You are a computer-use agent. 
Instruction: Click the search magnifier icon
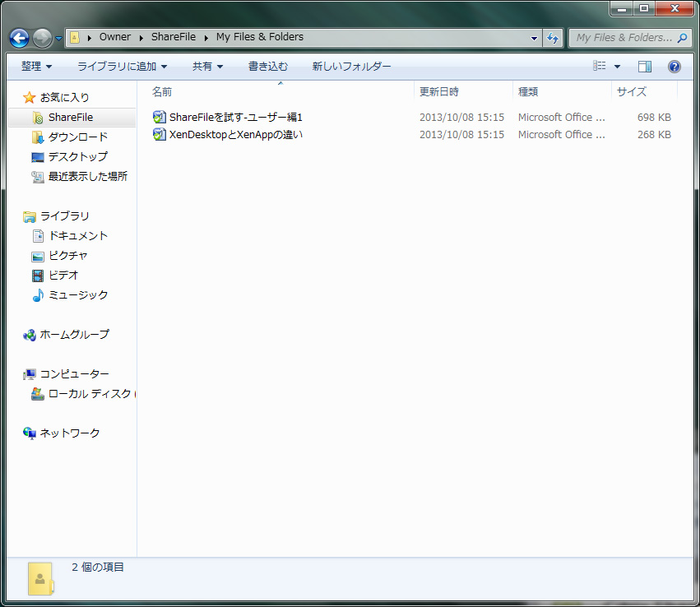point(682,38)
